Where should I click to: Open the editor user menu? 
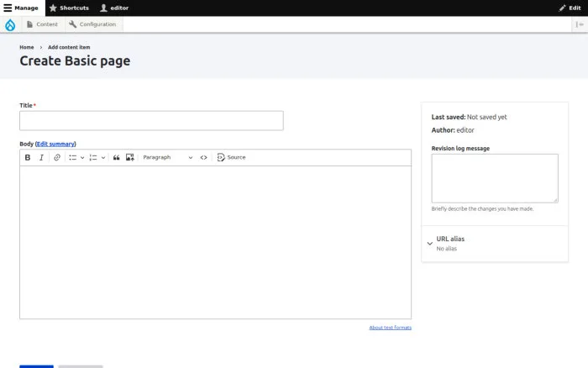(114, 8)
